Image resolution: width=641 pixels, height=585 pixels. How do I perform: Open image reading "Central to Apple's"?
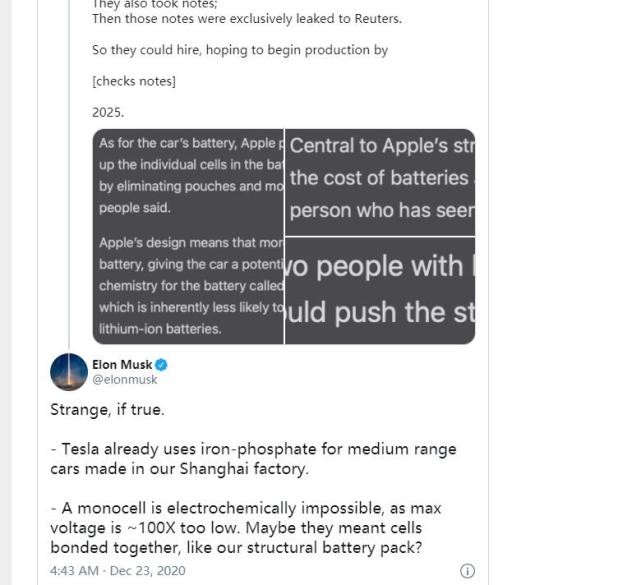(x=380, y=181)
